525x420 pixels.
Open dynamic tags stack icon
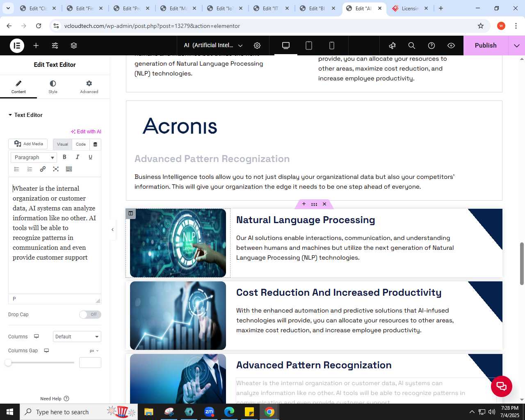tap(95, 144)
